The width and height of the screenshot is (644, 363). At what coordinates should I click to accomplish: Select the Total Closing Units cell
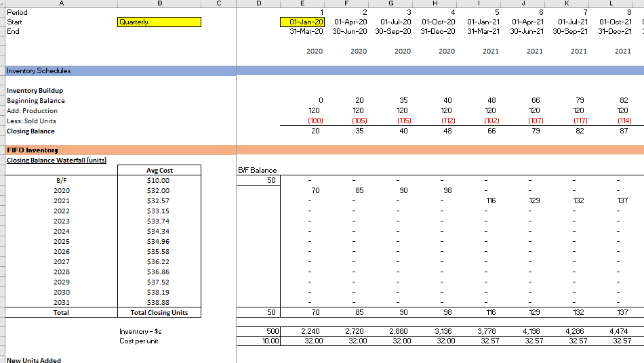pyautogui.click(x=159, y=313)
